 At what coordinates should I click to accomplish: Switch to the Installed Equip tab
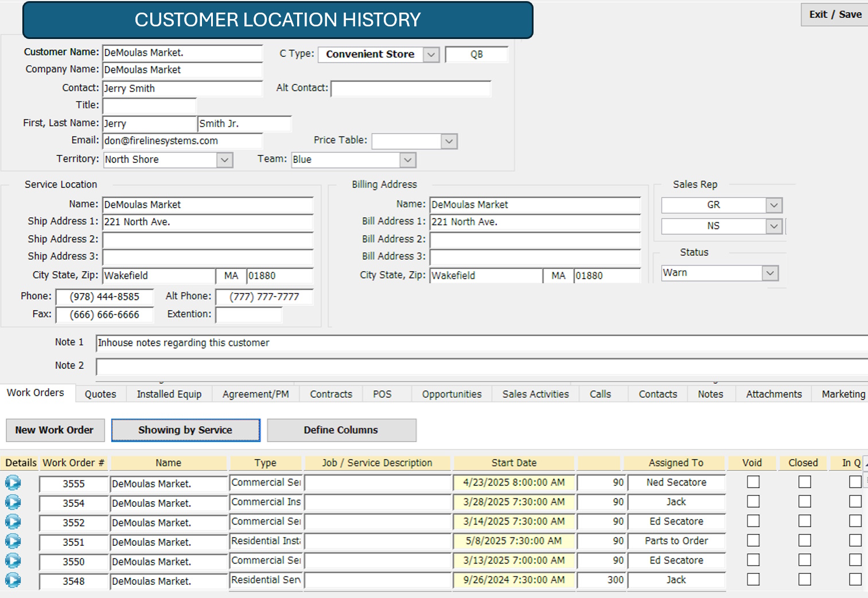169,394
